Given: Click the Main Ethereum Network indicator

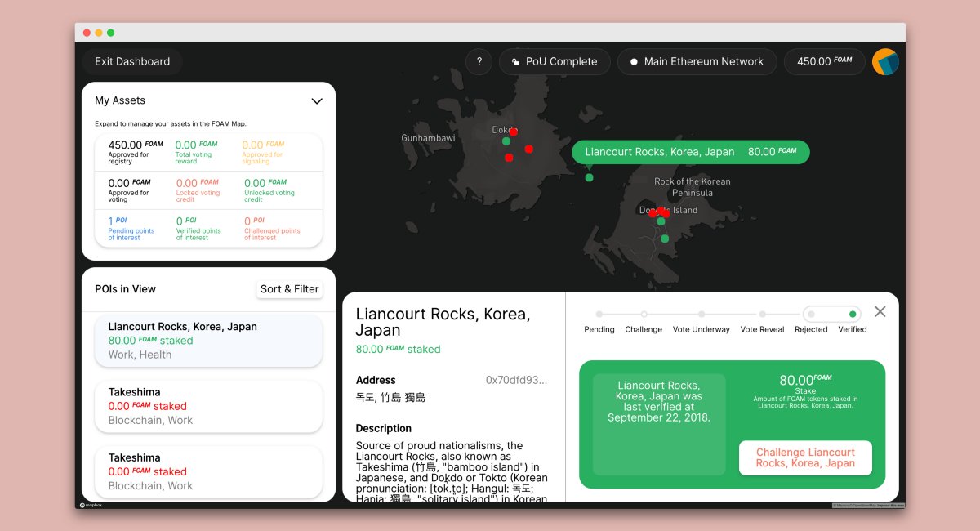Looking at the screenshot, I should click(697, 61).
